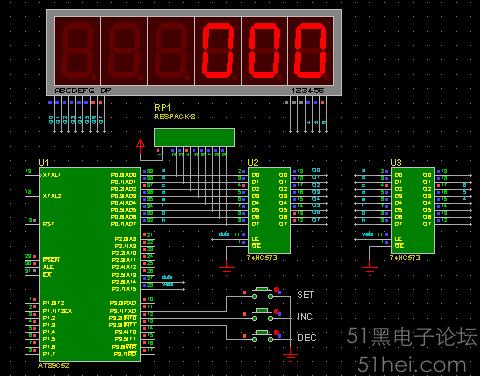Select the U2 74HC573 latch chip

coord(269,210)
